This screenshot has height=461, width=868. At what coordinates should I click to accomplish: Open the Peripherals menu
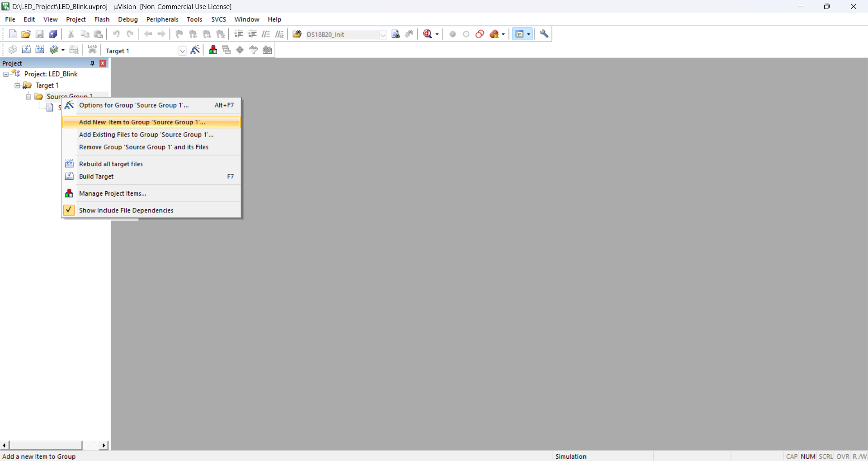pyautogui.click(x=162, y=19)
